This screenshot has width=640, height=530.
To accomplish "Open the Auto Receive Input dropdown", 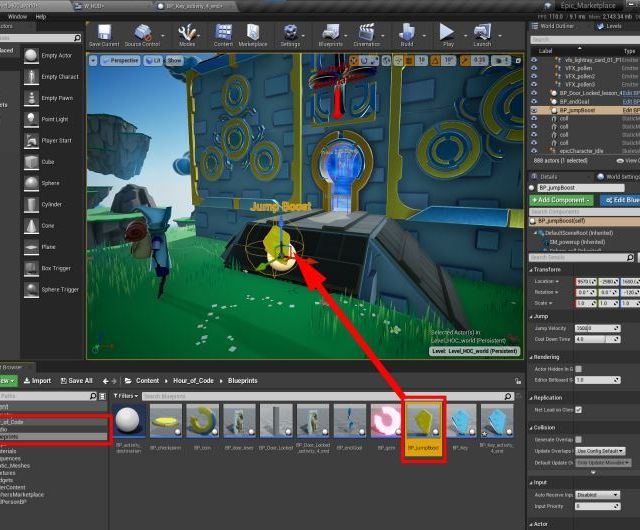I will coord(597,493).
